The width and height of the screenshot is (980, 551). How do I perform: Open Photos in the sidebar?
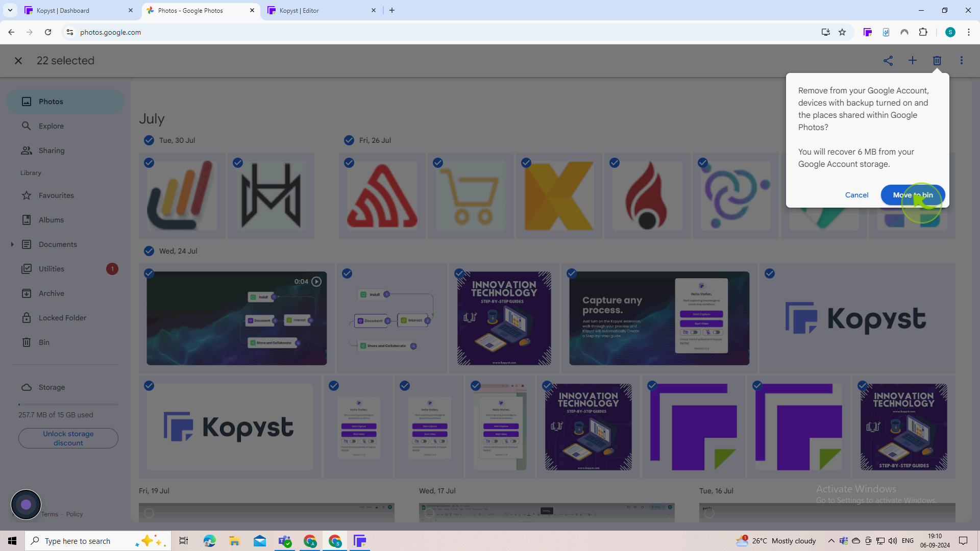click(x=65, y=102)
